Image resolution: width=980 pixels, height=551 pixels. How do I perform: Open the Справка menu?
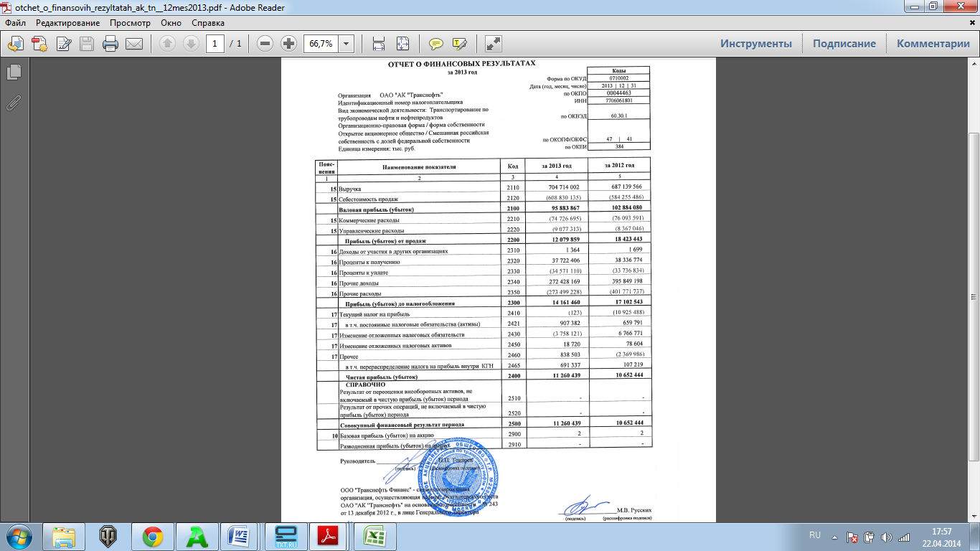point(208,23)
